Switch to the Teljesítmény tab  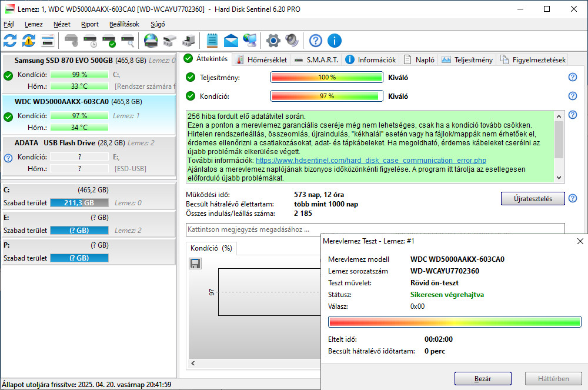pos(467,59)
